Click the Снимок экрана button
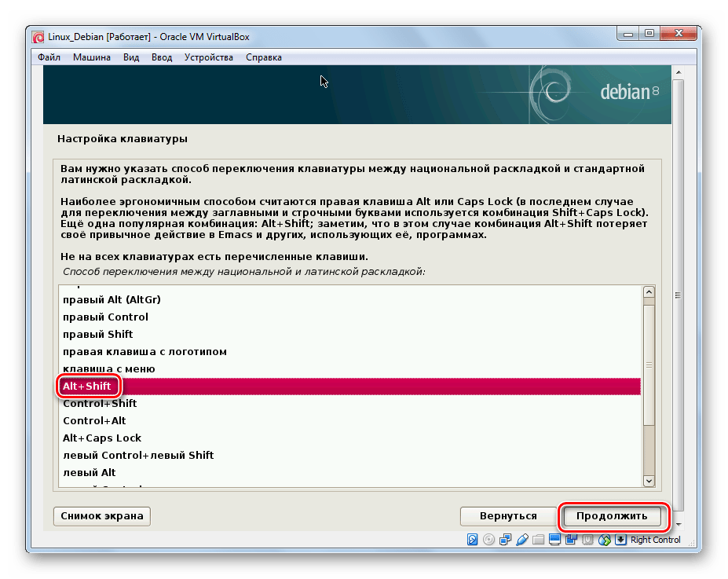This screenshot has width=728, height=579. [x=101, y=516]
